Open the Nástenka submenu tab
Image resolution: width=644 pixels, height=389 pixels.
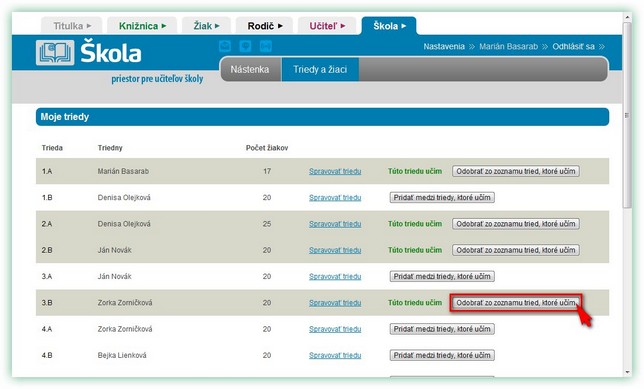tap(250, 69)
